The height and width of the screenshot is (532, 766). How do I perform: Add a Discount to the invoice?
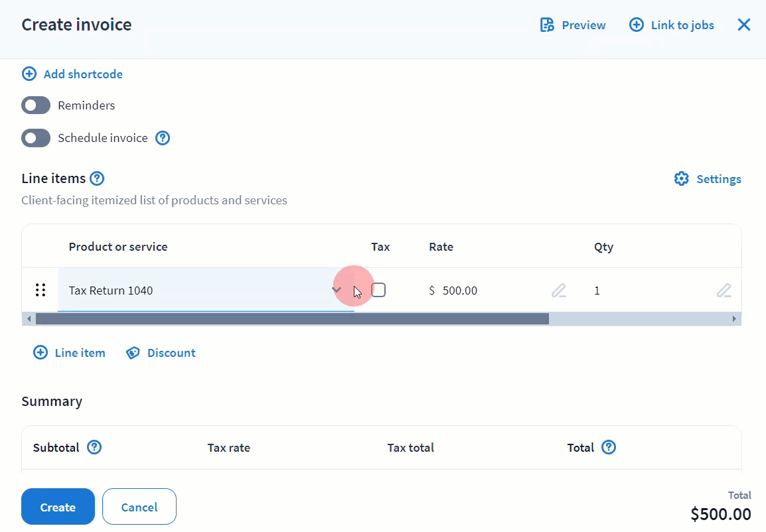tap(161, 353)
